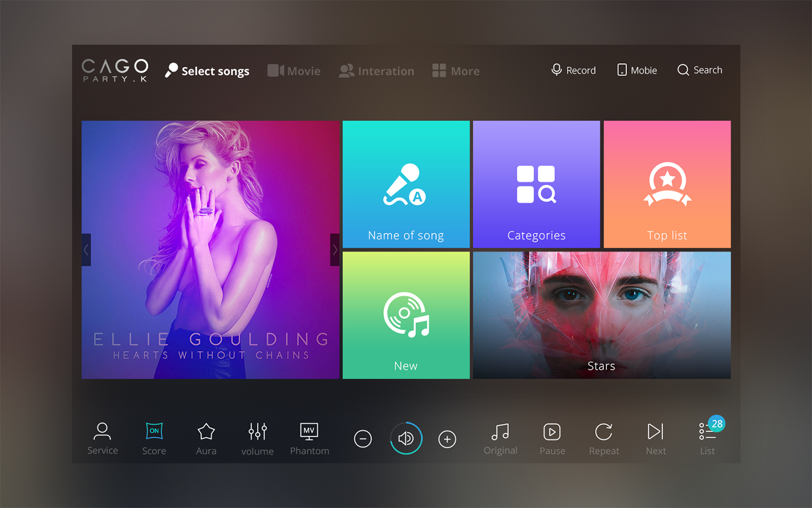This screenshot has width=812, height=508.
Task: Click the circular speaker volume dial
Action: pos(406,438)
